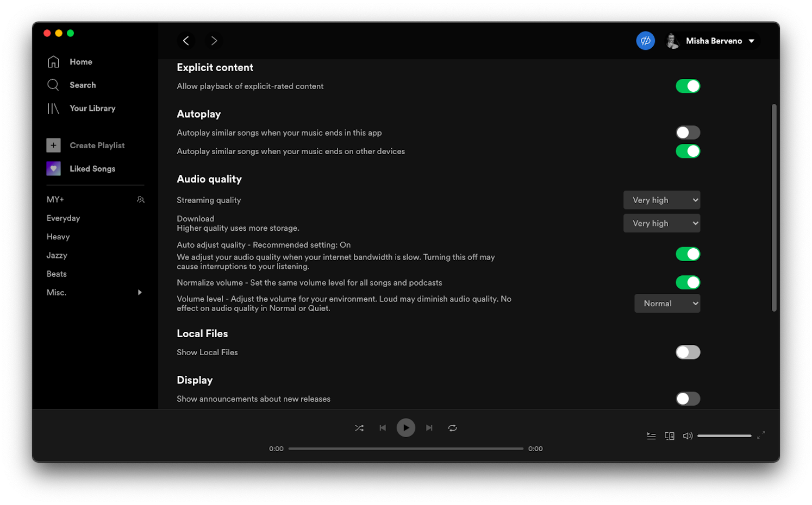Toggle repeat mode
The height and width of the screenshot is (505, 812).
tap(452, 427)
